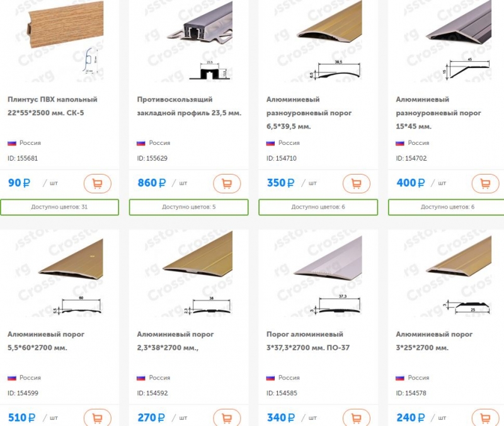View the wooden ПВХ плинтус product image
This screenshot has width=504, height=426.
tap(59, 40)
